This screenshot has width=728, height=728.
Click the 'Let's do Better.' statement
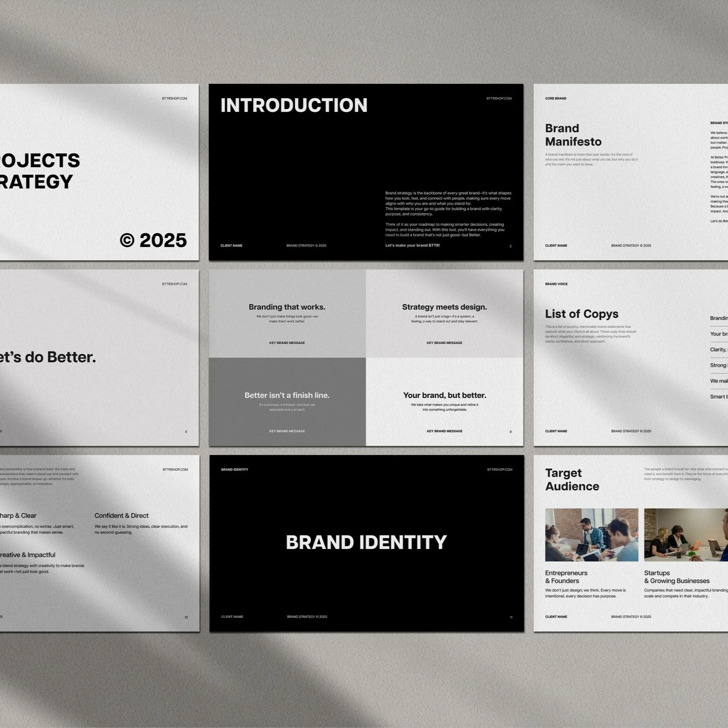48,357
